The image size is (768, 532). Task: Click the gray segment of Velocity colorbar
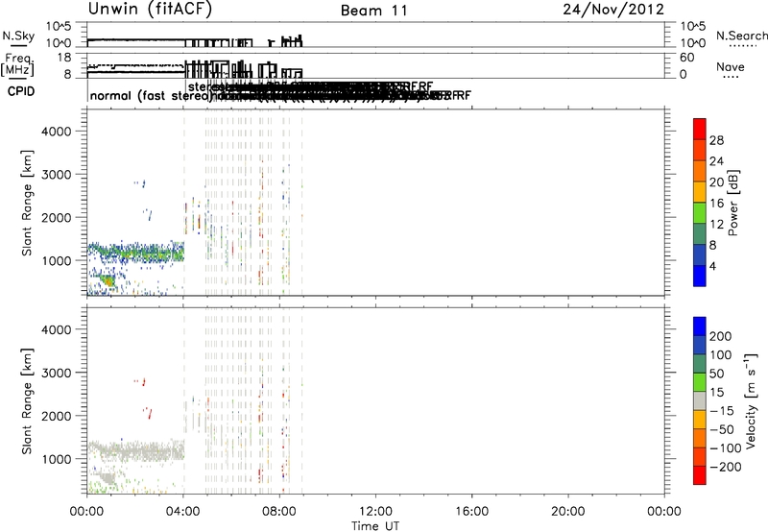coord(700,400)
